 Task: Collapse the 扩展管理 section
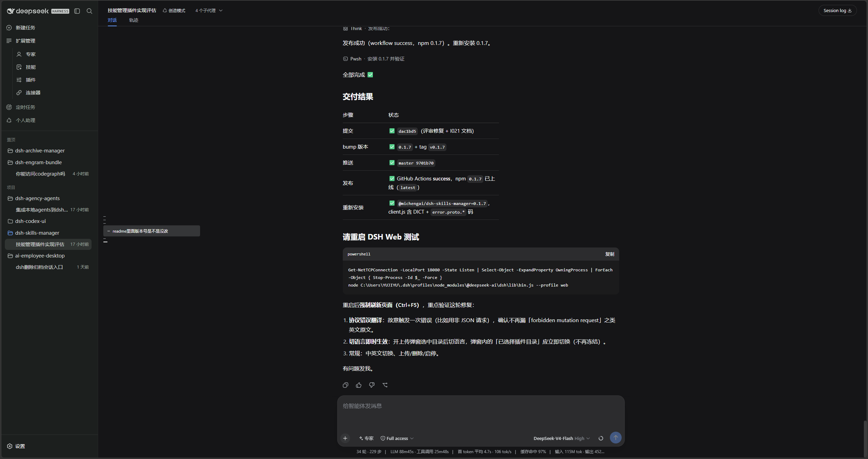click(x=25, y=41)
